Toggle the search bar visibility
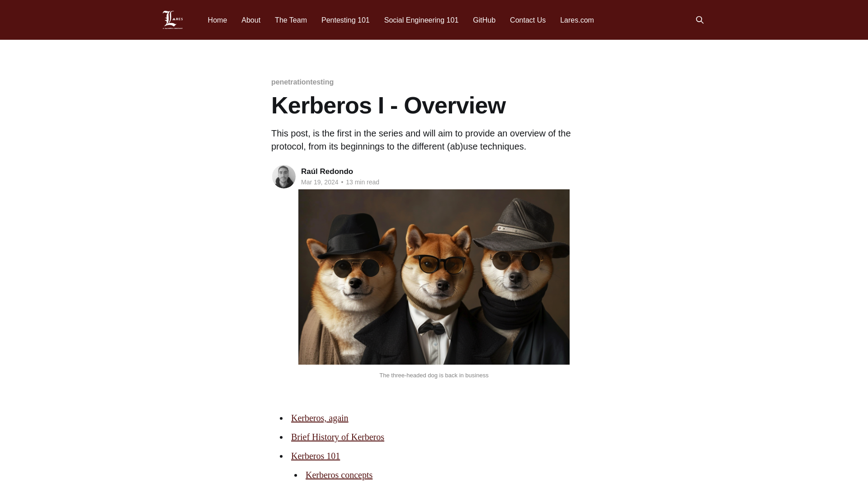The width and height of the screenshot is (868, 488). 699,20
